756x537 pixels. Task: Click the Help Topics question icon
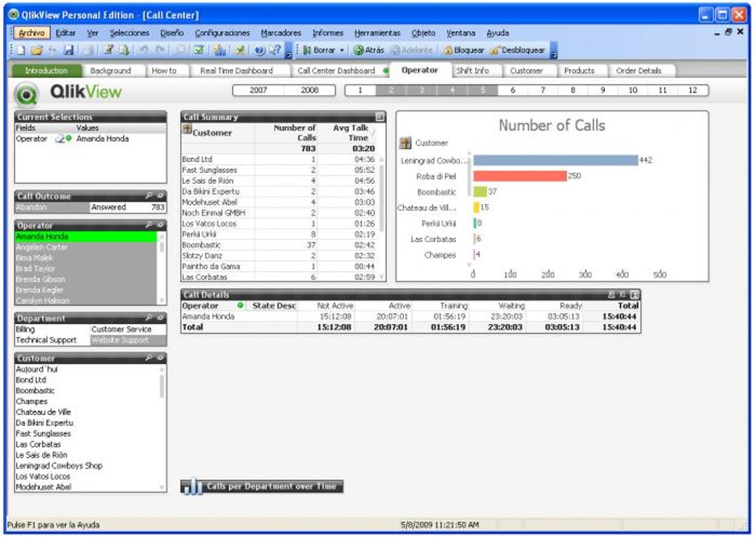[259, 50]
